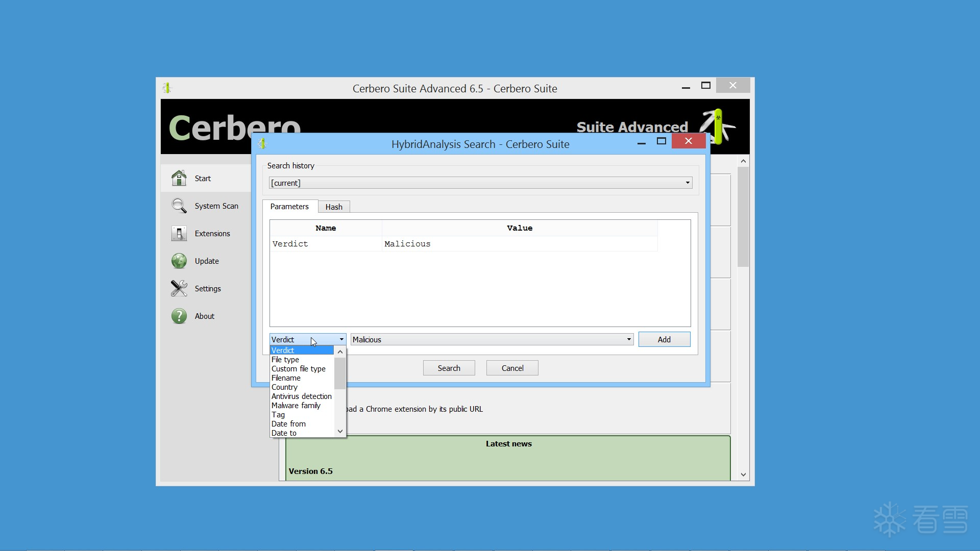Click the Cerbero knife logo in banner
The image size is (980, 551).
pyautogui.click(x=719, y=125)
